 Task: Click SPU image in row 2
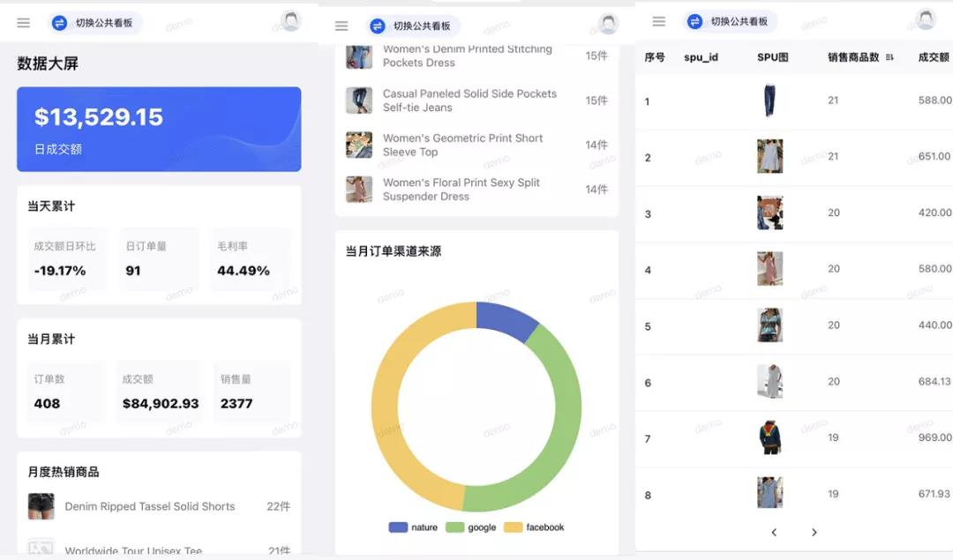coord(769,156)
